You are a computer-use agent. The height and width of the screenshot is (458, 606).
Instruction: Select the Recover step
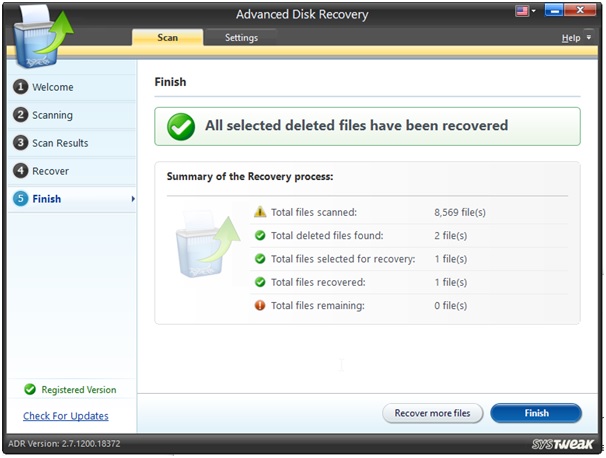point(72,171)
